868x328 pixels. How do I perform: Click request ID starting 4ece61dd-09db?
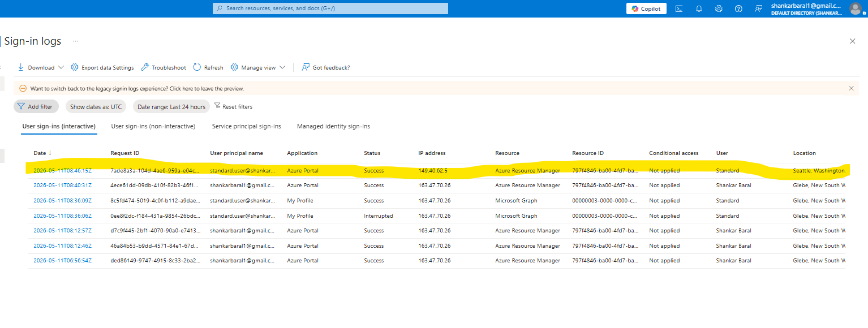155,185
